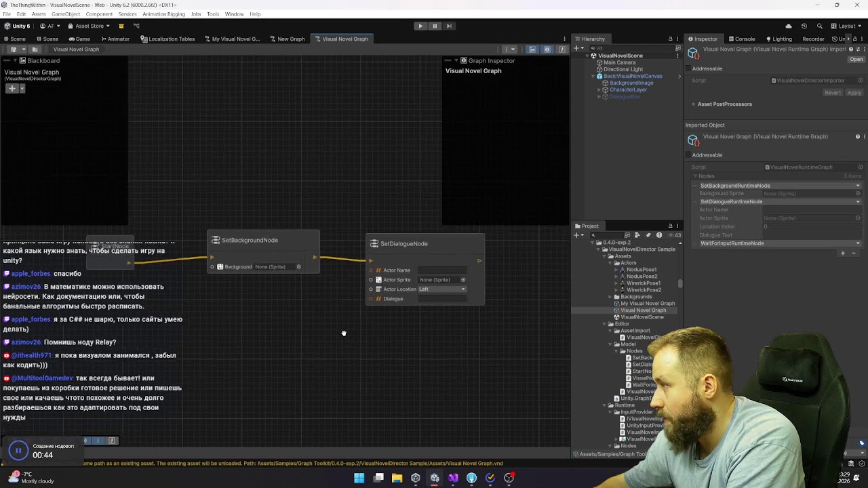Open File Explorer from taskbar
This screenshot has width=868, height=488.
[x=397, y=478]
